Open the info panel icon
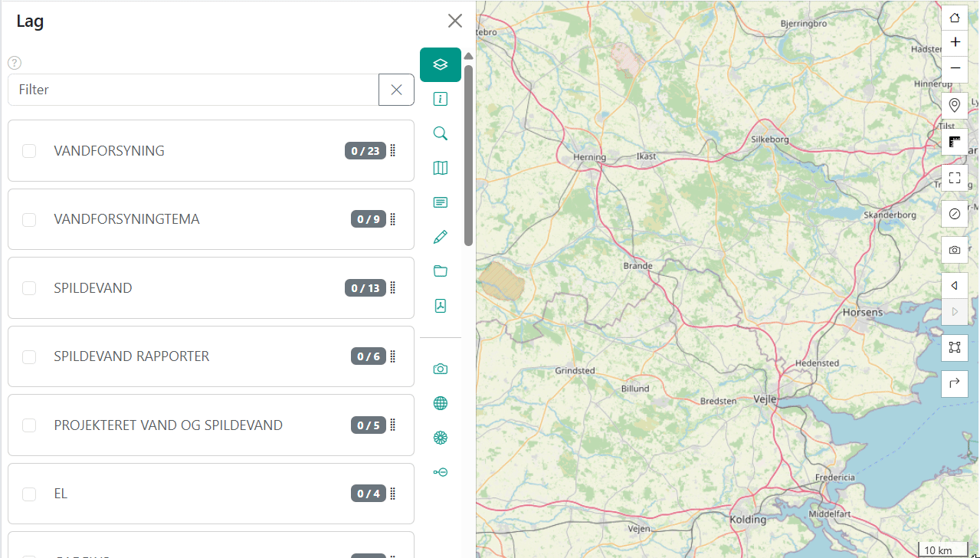Image resolution: width=980 pixels, height=558 pixels. pyautogui.click(x=440, y=99)
